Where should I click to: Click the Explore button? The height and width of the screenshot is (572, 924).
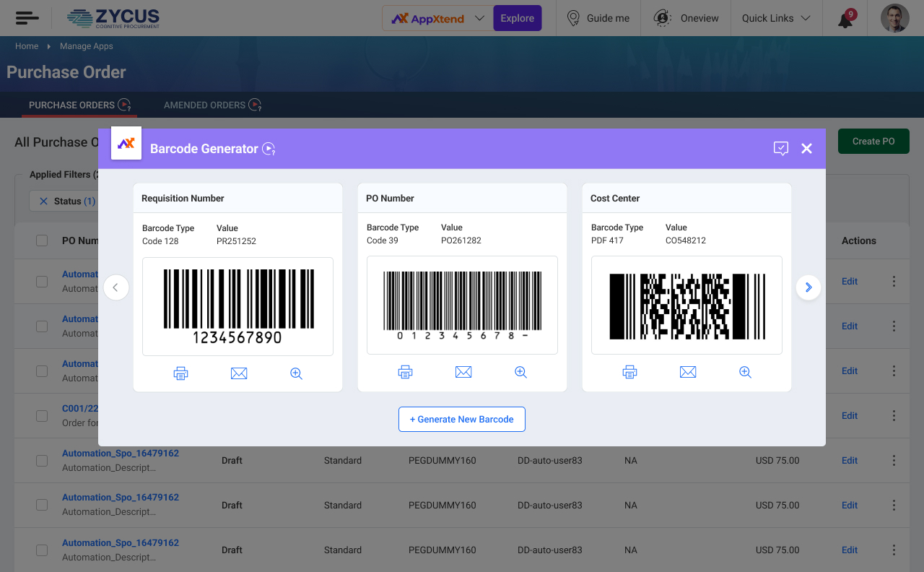click(518, 18)
